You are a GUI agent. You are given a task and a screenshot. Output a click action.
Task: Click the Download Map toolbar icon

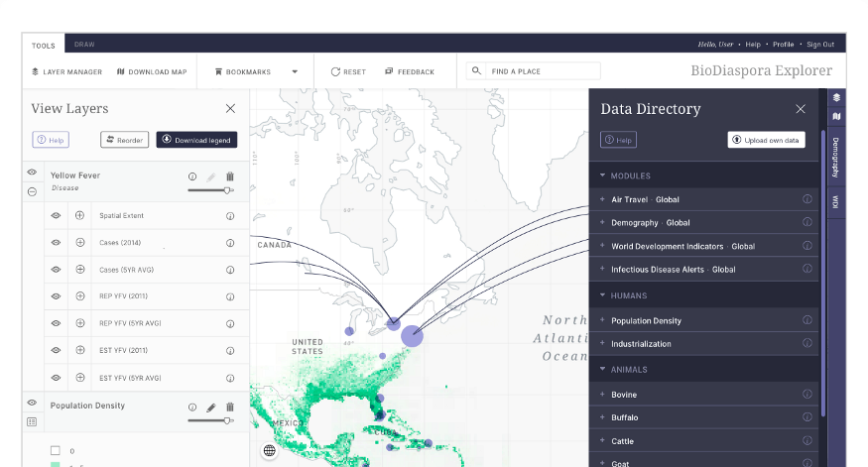click(121, 71)
